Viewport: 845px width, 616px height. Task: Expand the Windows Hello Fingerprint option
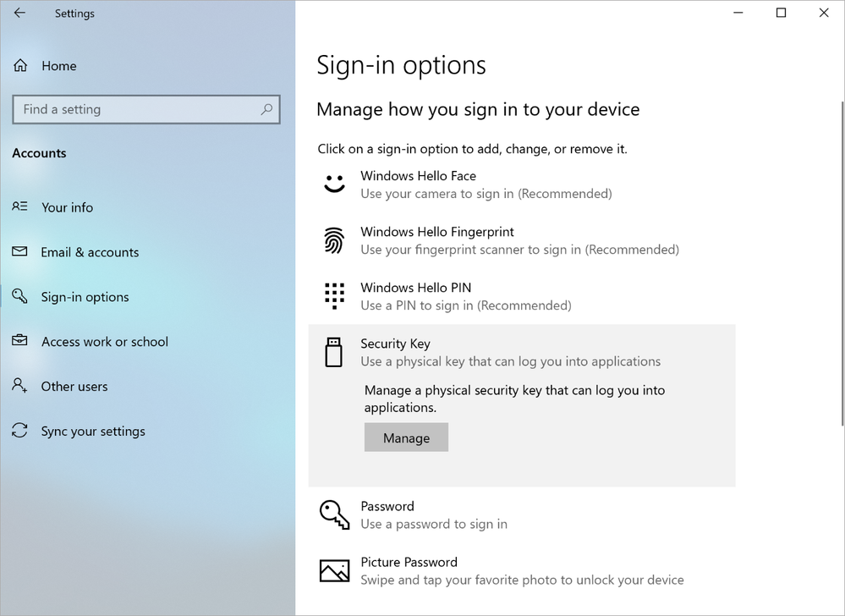(x=522, y=240)
